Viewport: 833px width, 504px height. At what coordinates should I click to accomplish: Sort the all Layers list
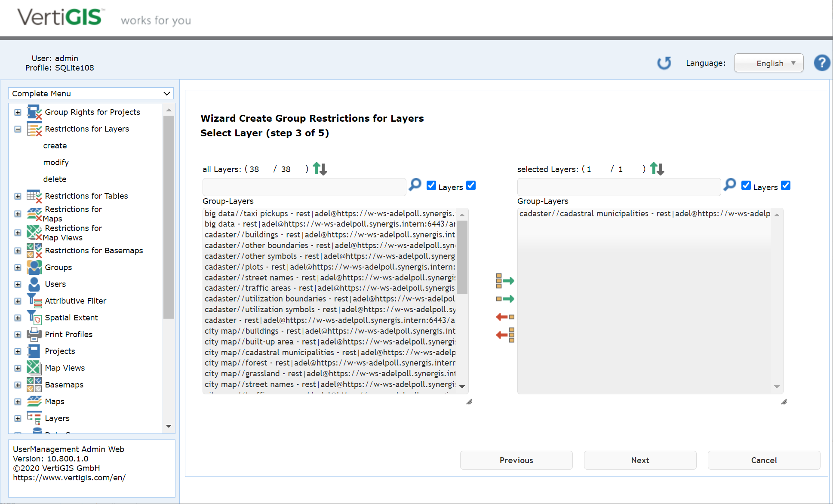click(320, 169)
